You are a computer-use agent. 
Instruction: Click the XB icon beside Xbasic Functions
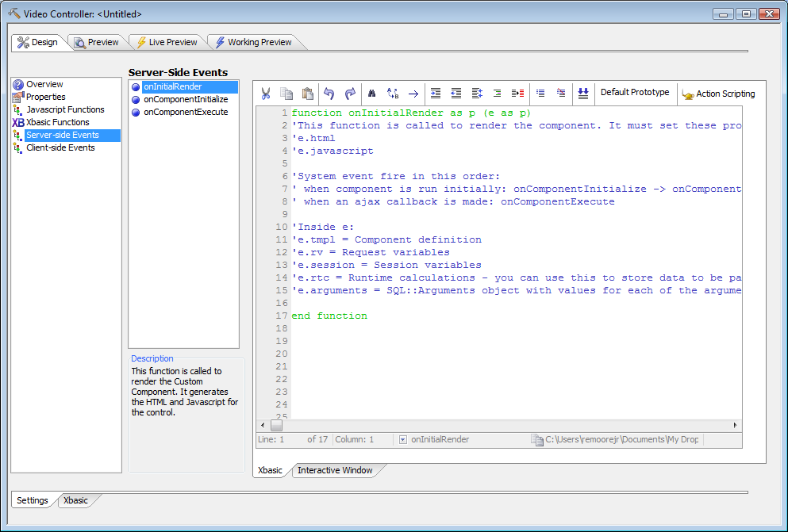click(x=18, y=122)
